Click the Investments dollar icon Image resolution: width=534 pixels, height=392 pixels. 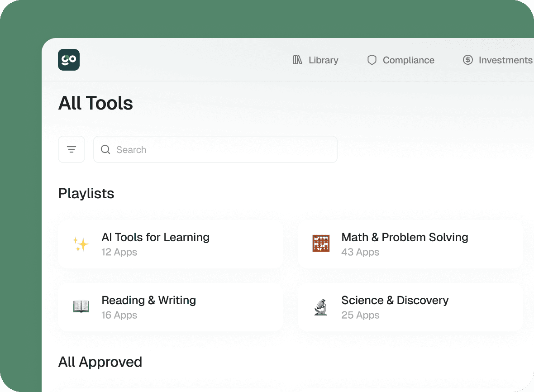[x=468, y=60]
